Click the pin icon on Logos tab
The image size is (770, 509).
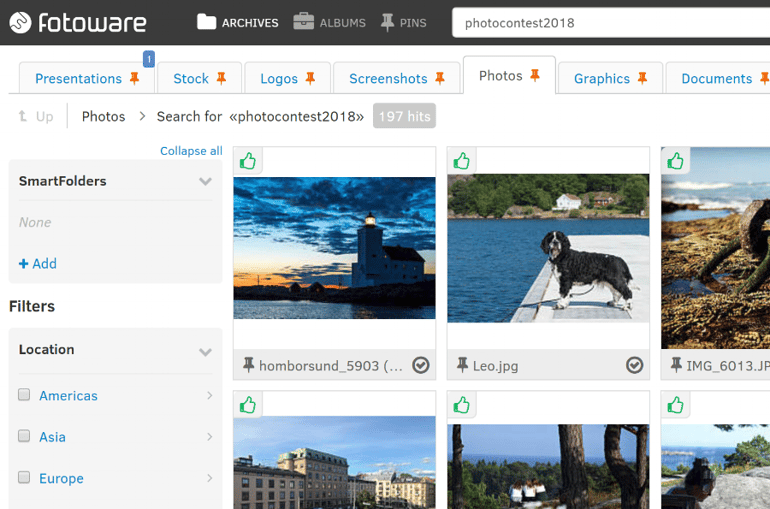(x=310, y=78)
